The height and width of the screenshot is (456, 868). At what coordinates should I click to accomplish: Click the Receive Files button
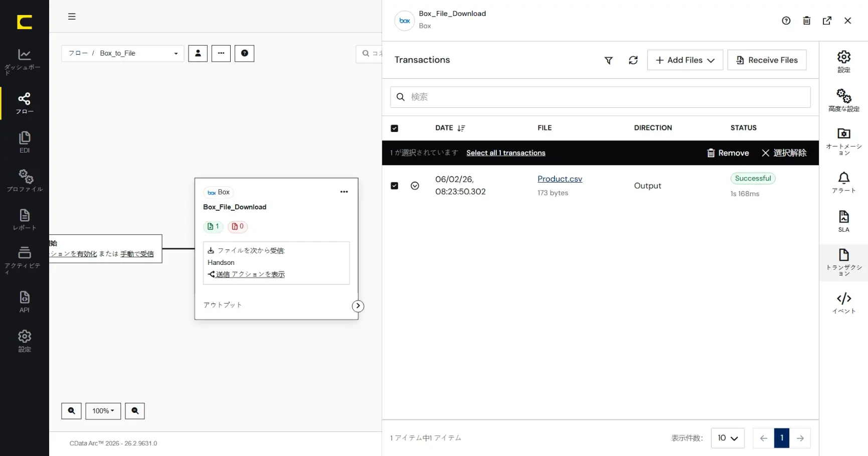767,60
